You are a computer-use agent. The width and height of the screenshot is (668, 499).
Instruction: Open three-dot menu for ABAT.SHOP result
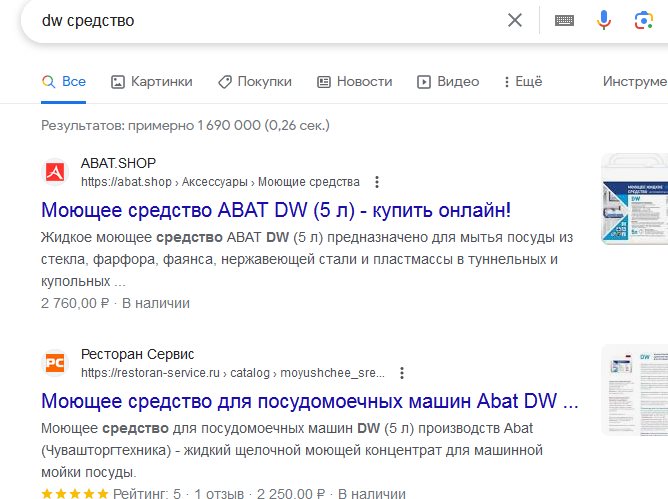377,182
